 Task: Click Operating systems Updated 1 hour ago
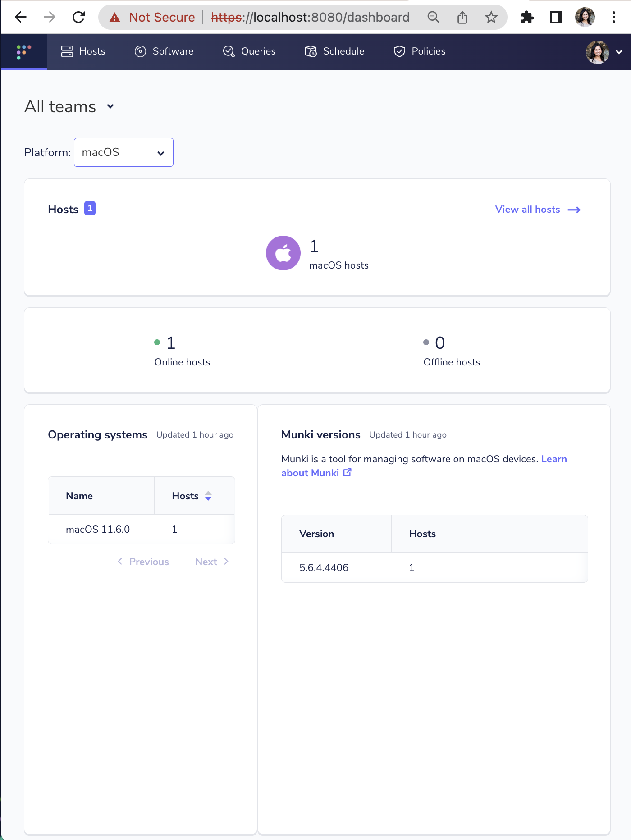[x=195, y=435]
